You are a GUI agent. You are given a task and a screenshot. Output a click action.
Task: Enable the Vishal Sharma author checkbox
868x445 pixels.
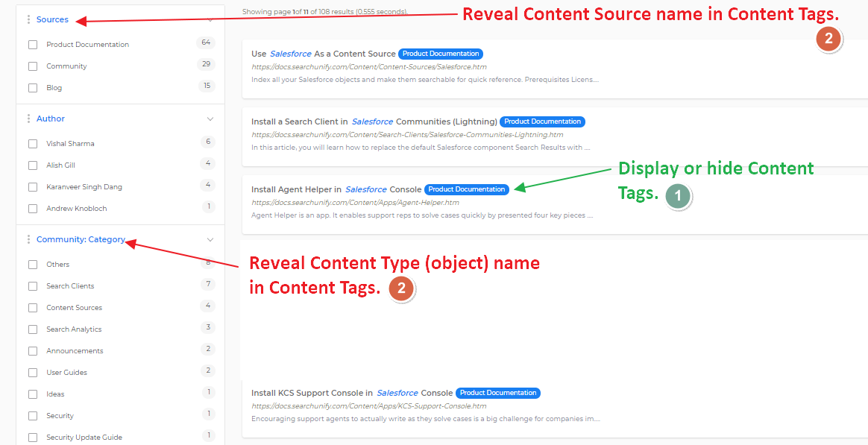[x=33, y=144]
